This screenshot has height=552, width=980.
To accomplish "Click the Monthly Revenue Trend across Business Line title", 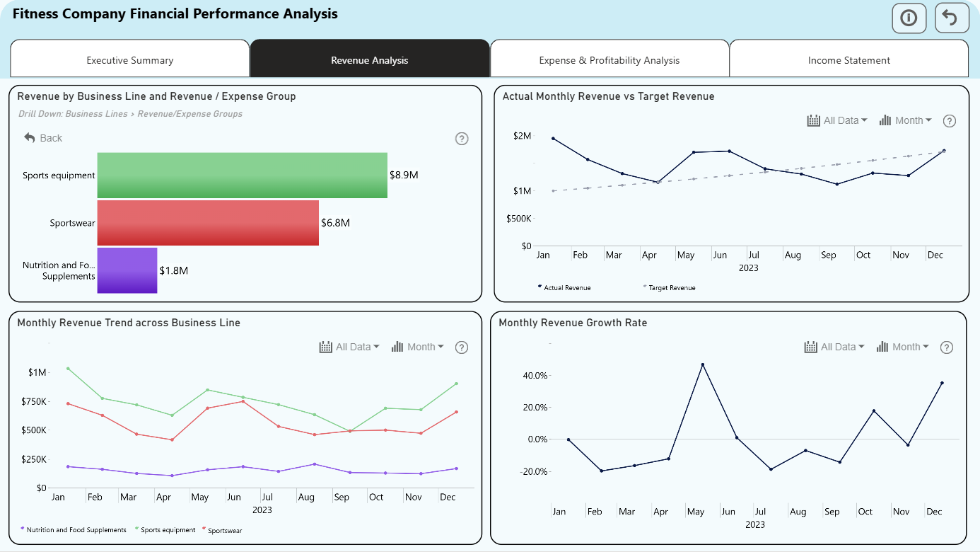I will tap(129, 323).
